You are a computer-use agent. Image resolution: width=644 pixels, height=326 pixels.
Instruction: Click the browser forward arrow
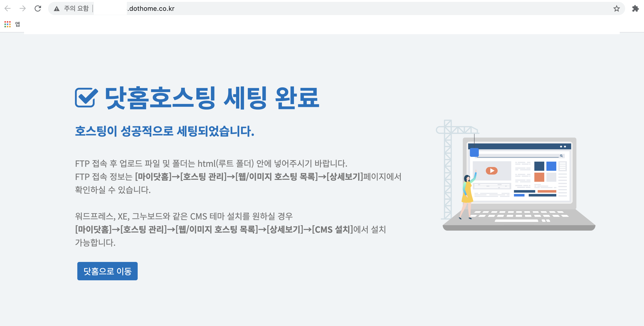(x=22, y=8)
